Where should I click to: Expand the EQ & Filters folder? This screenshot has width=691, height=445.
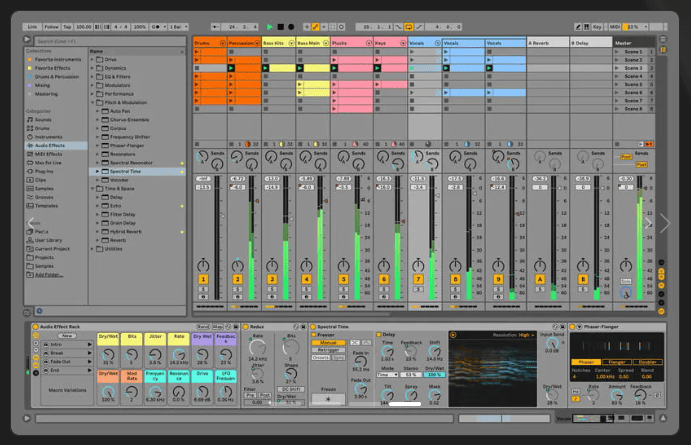[92, 77]
